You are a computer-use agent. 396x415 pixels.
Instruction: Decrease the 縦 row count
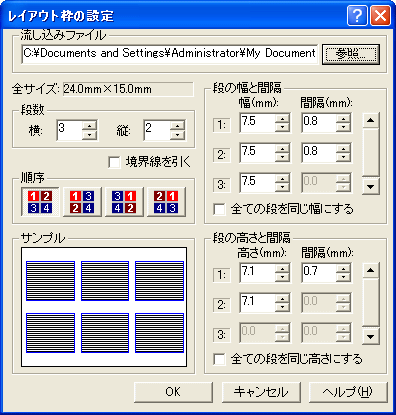[177, 135]
